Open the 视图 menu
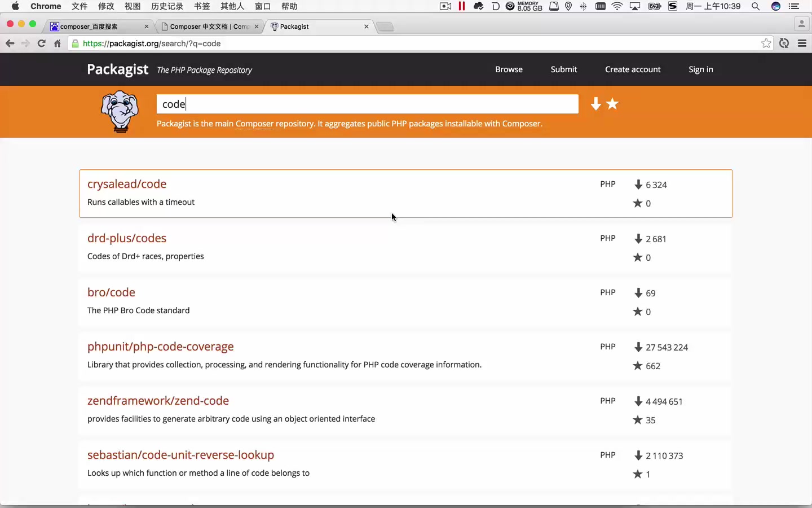The image size is (812, 508). coord(133,6)
